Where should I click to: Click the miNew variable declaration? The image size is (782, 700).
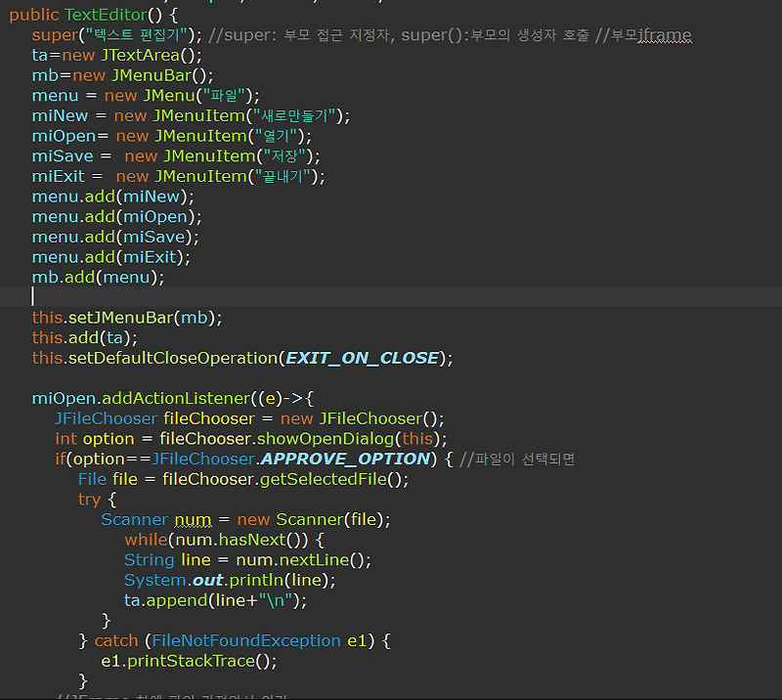pyautogui.click(x=60, y=115)
